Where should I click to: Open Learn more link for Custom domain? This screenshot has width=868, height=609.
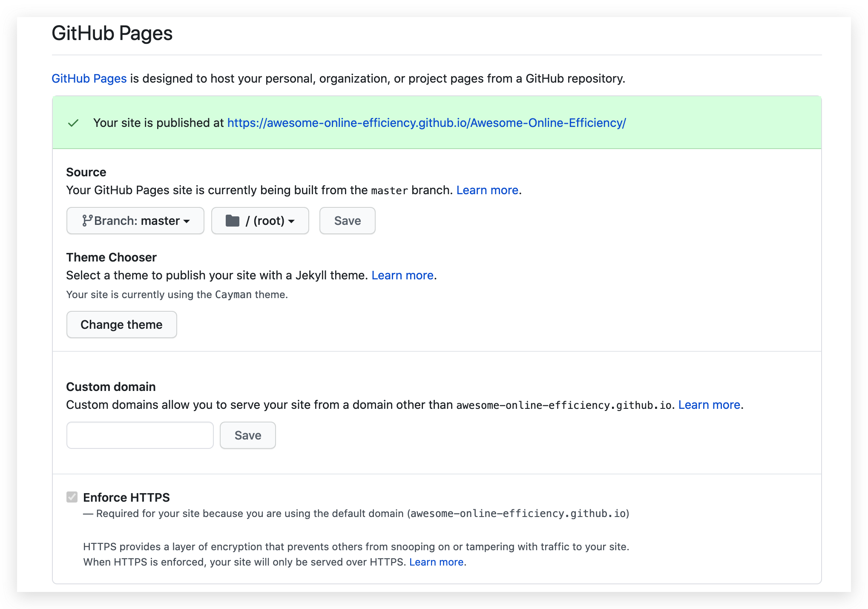(709, 405)
